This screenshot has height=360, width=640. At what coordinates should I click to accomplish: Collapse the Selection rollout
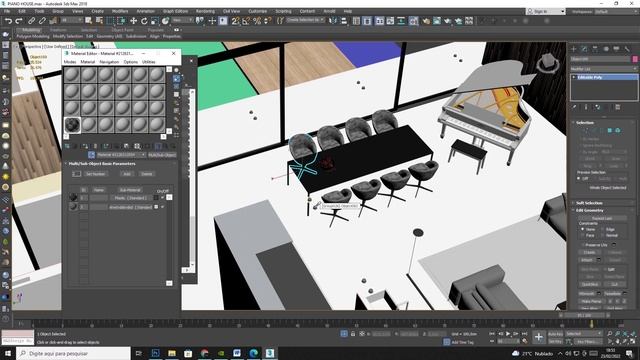point(604,122)
